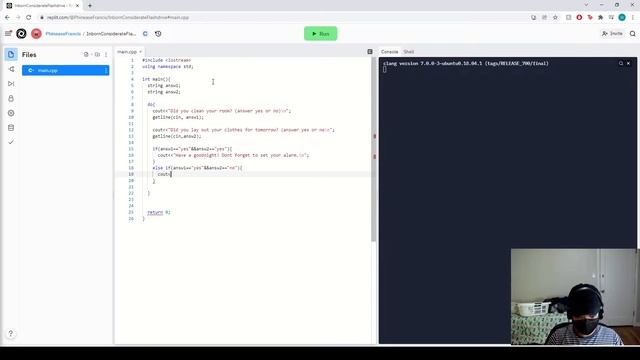Open a new browser tab
Image resolution: width=640 pixels, height=360 pixels.
(x=90, y=6)
